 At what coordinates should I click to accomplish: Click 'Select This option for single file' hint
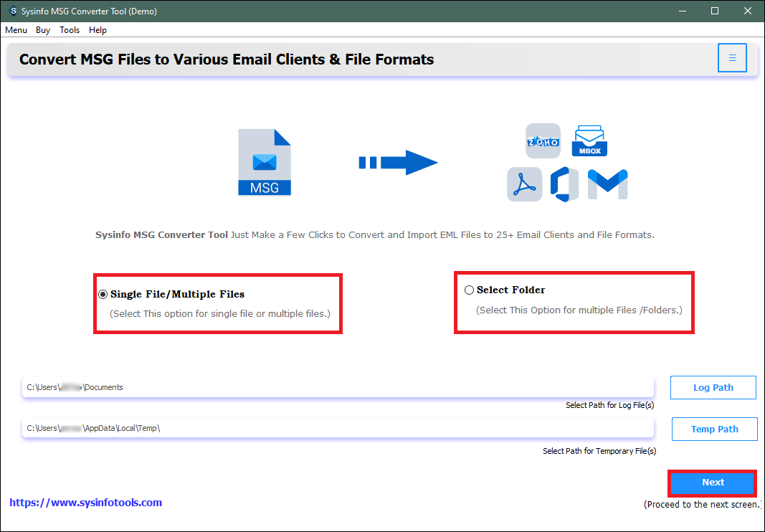(220, 313)
